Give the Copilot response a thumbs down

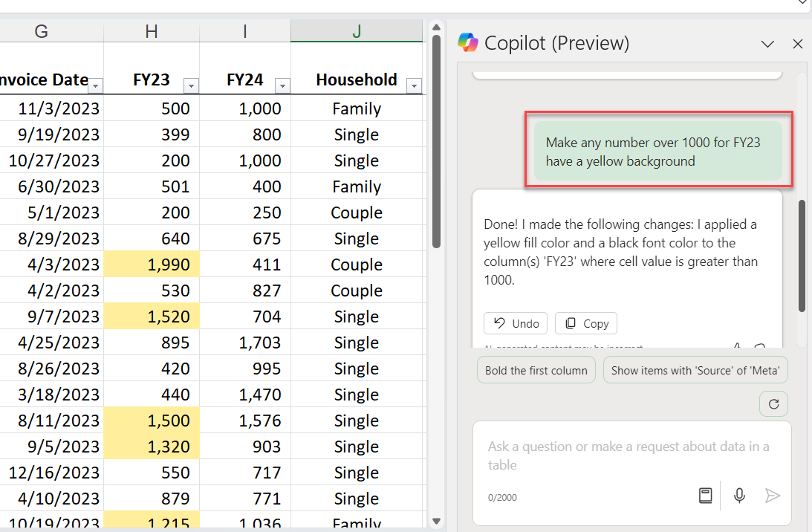pyautogui.click(x=759, y=347)
